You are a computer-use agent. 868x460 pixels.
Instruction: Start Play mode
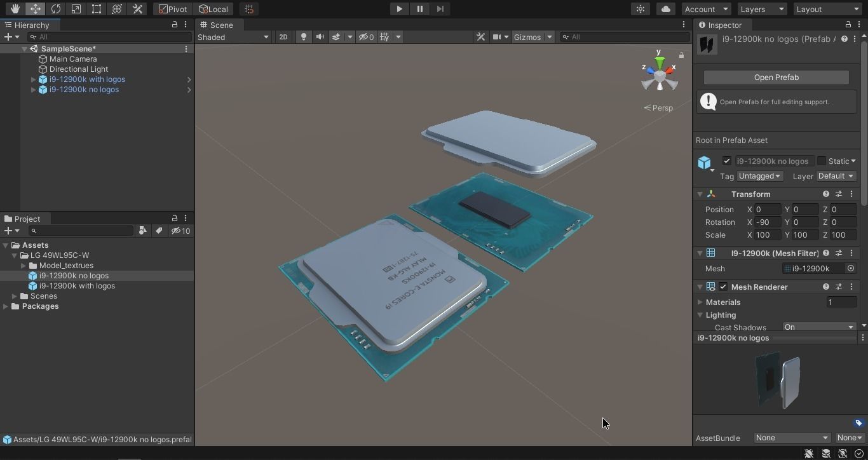pyautogui.click(x=399, y=9)
